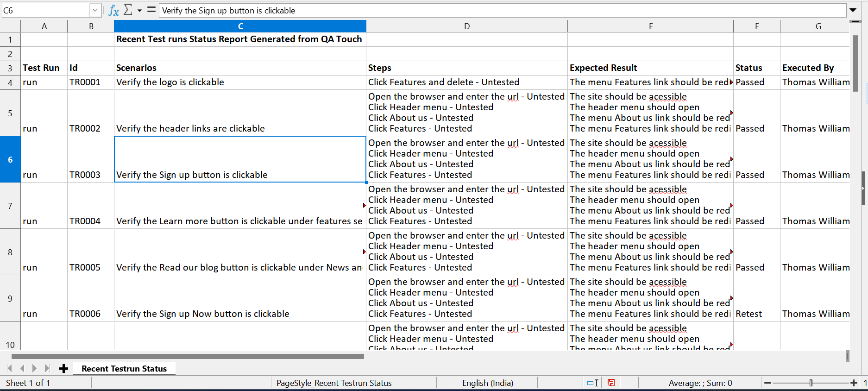Click the Name Box showing C6
868x391 pixels.
coord(45,10)
